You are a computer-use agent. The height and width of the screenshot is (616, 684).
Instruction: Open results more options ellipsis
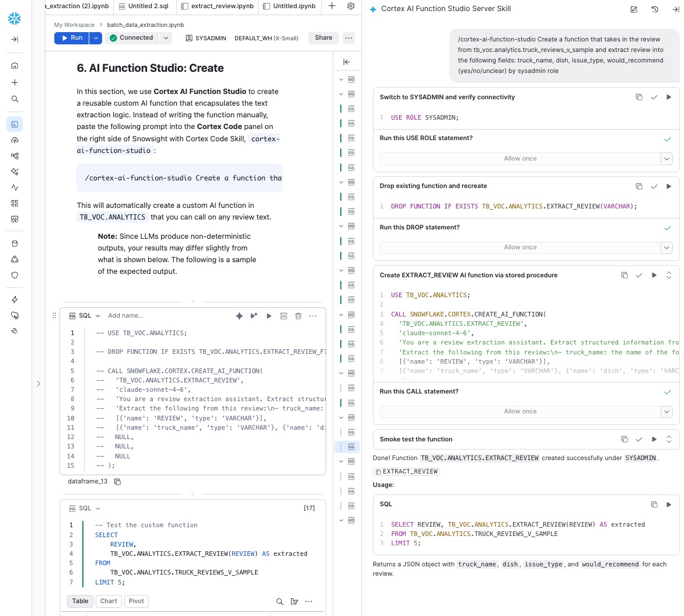[x=309, y=601]
